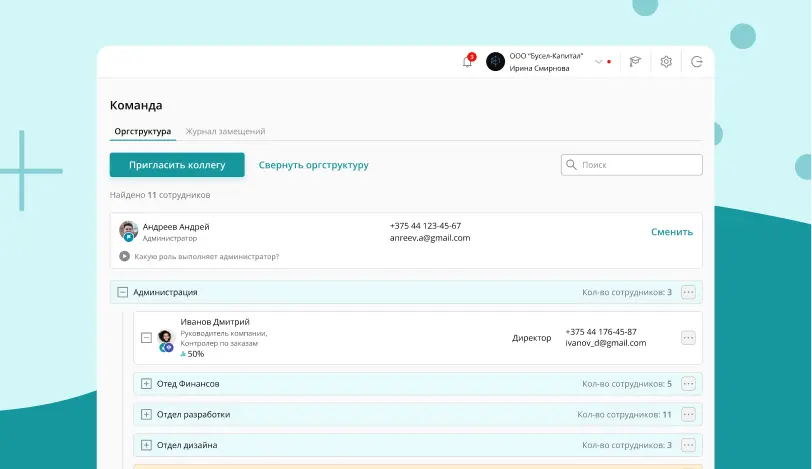Click the search magnifier icon
This screenshot has width=812, height=469.
[x=571, y=165]
